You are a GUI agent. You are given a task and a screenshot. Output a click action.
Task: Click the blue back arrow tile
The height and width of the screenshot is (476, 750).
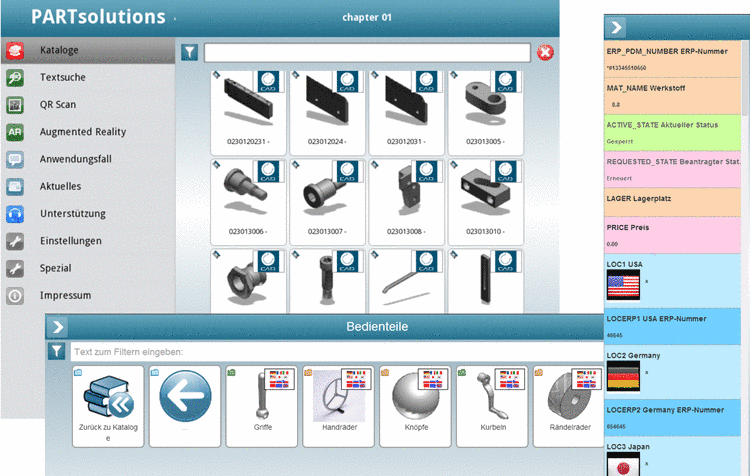point(185,407)
